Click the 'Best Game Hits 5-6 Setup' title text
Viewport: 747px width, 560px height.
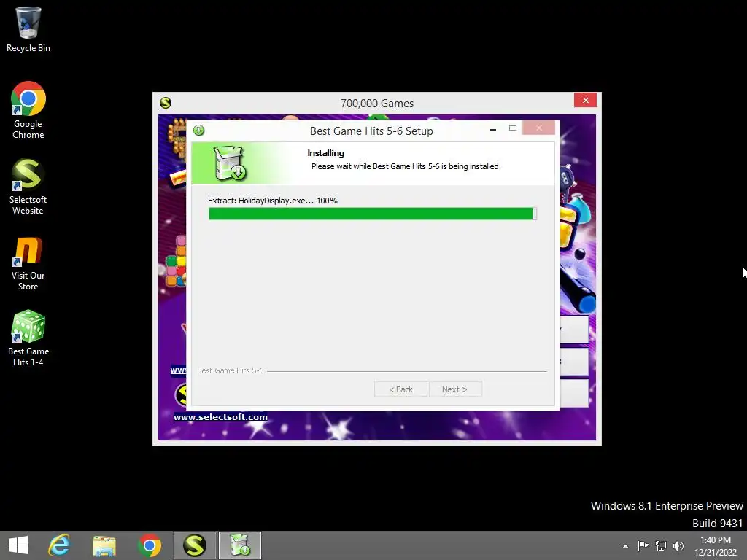(371, 131)
